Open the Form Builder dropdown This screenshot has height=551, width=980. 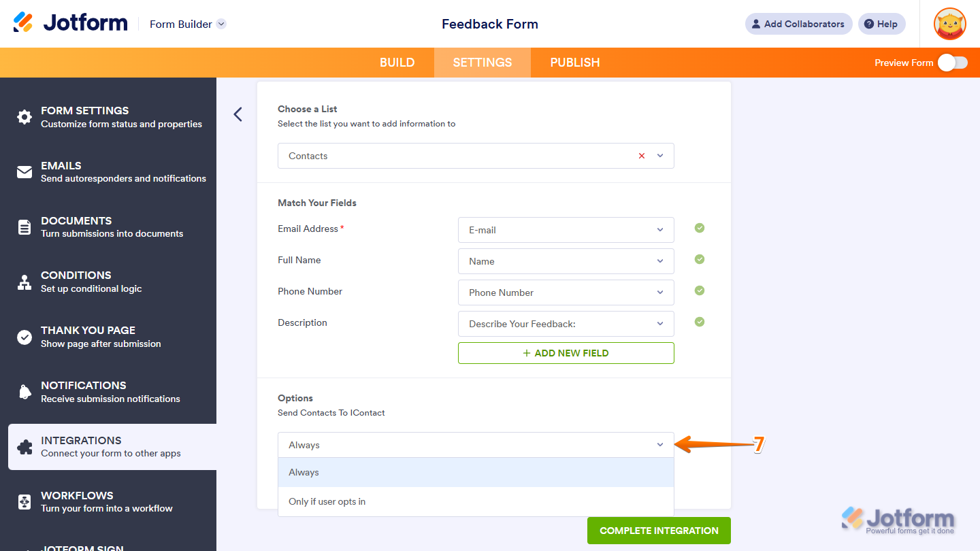(187, 24)
